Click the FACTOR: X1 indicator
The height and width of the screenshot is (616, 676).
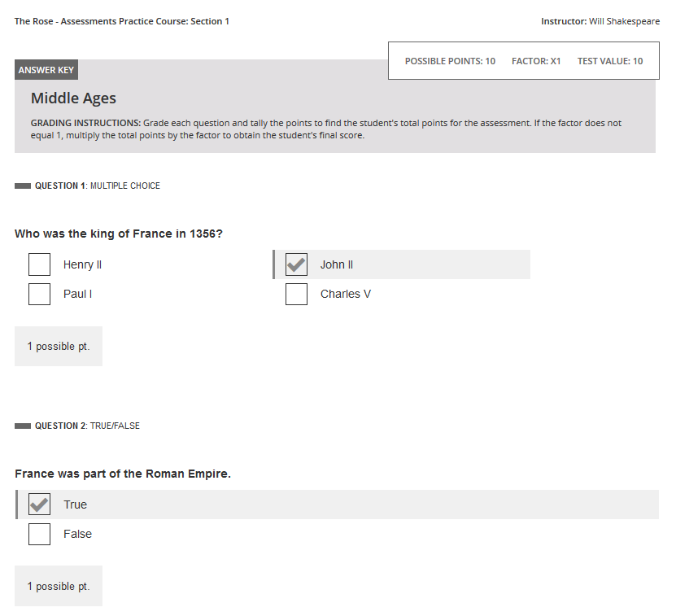pos(536,60)
